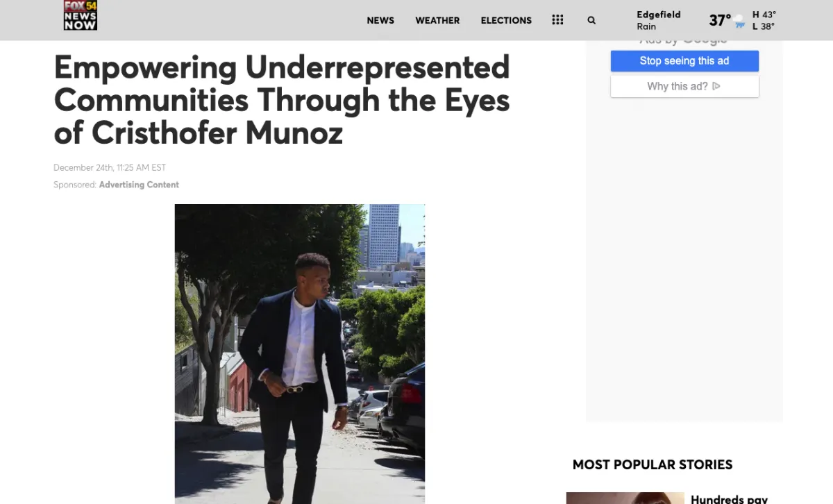Open the WEATHER menu
This screenshot has height=504, width=833.
(437, 21)
